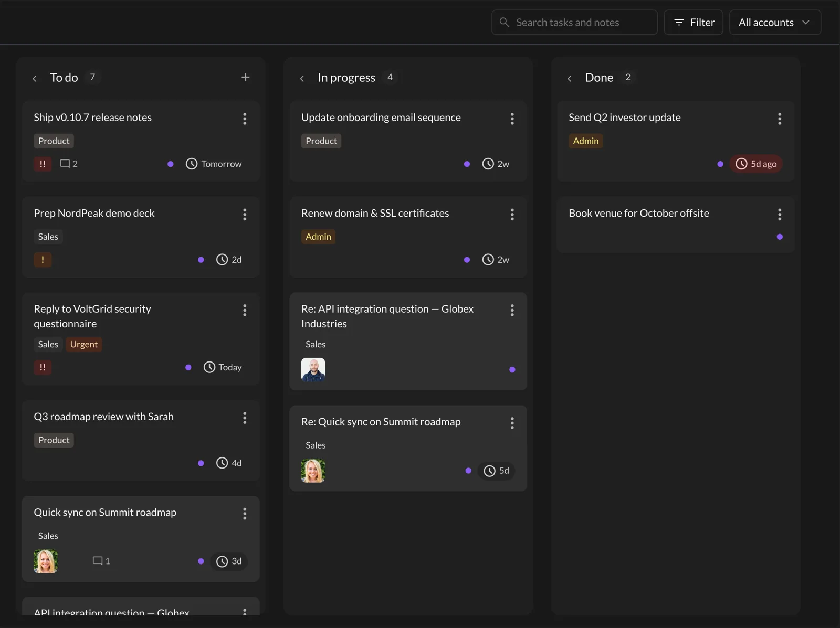Open the Filter button

tap(694, 23)
